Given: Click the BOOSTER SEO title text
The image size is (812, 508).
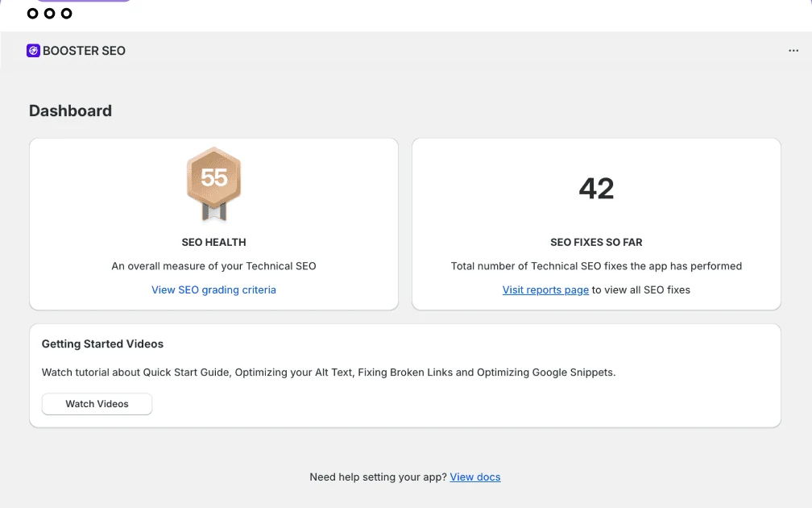Looking at the screenshot, I should (84, 51).
